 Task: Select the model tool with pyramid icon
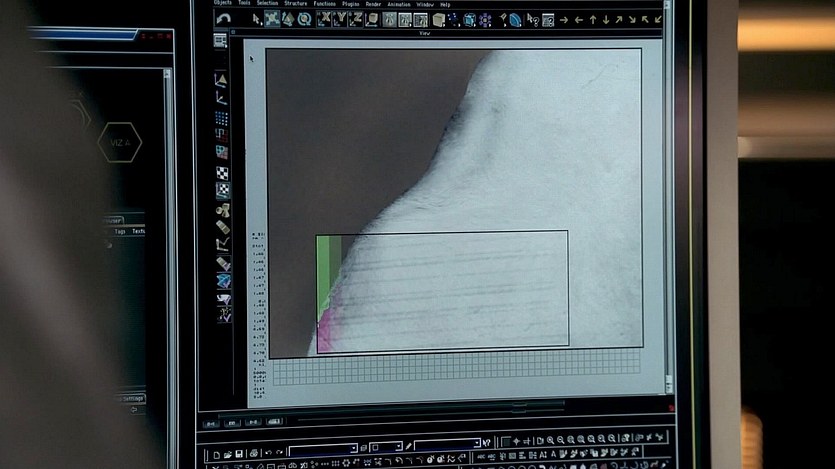[221, 80]
